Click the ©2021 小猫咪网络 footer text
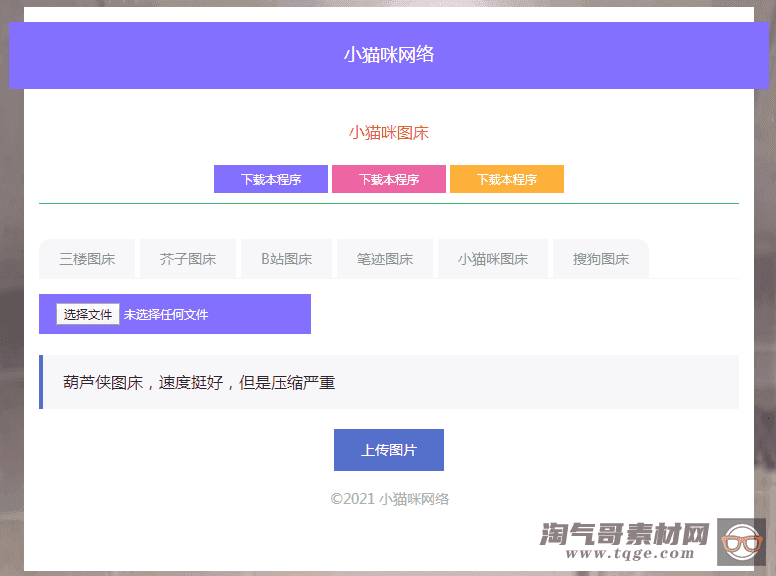The height and width of the screenshot is (576, 776). click(x=389, y=499)
